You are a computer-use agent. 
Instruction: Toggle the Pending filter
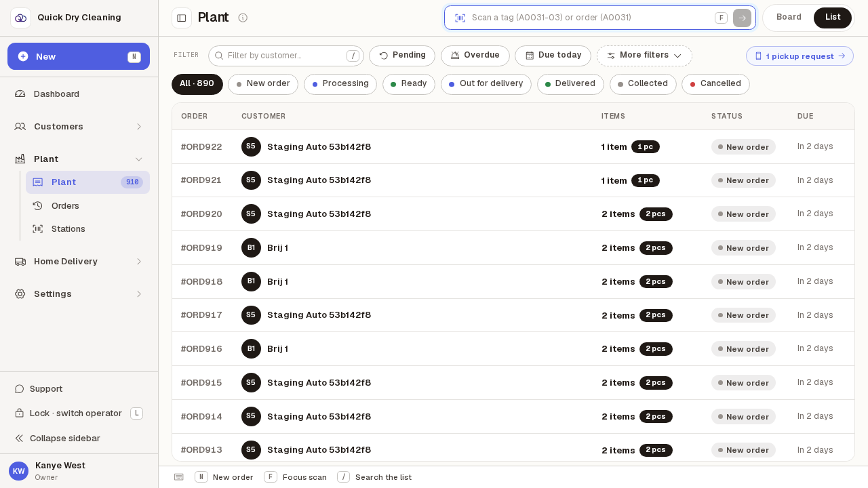tap(402, 56)
